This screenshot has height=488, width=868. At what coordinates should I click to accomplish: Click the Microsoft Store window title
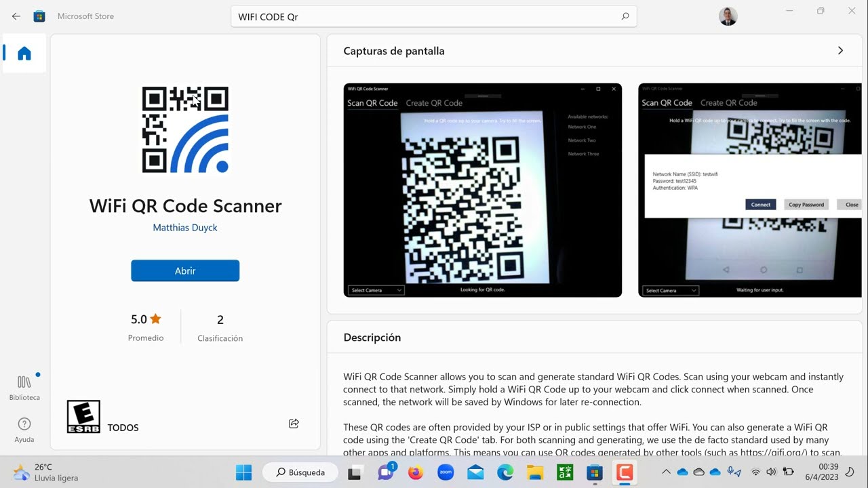[x=85, y=16]
